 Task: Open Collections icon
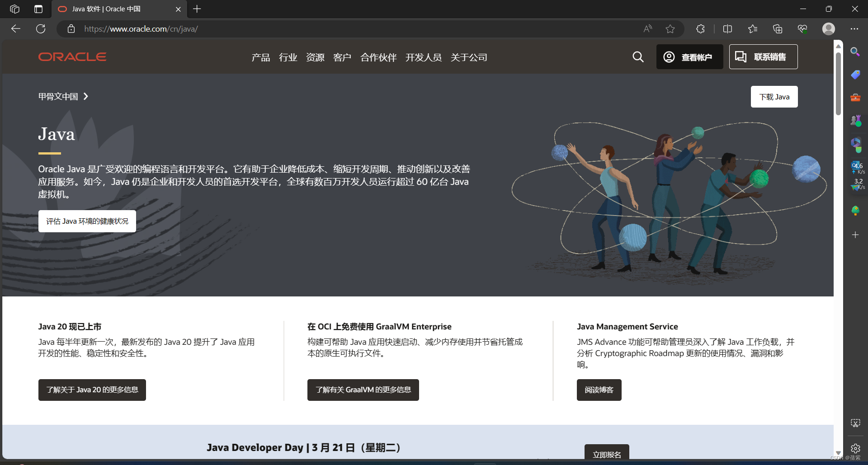point(778,29)
